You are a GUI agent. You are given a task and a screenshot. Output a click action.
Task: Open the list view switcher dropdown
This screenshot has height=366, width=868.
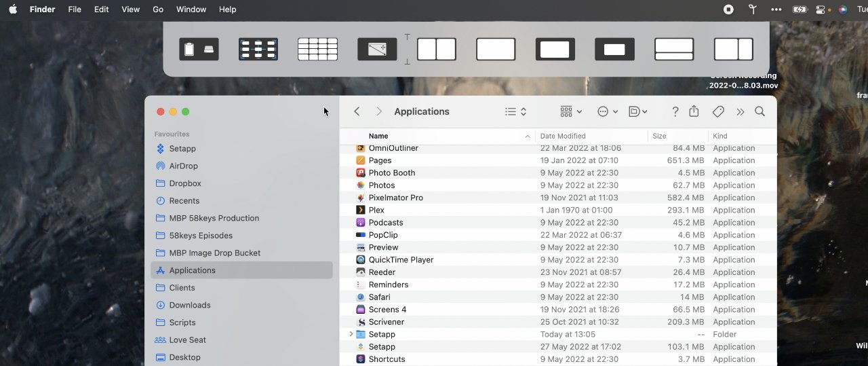[516, 111]
